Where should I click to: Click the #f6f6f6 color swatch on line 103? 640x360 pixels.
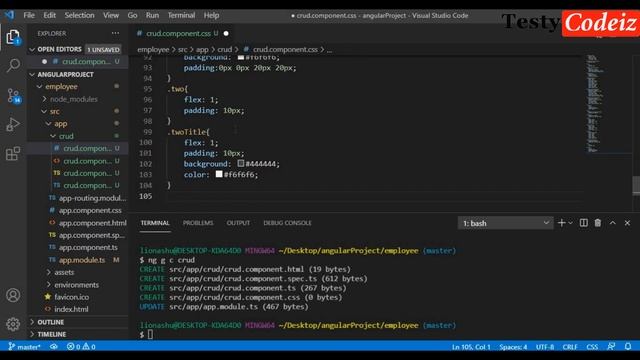pos(219,174)
